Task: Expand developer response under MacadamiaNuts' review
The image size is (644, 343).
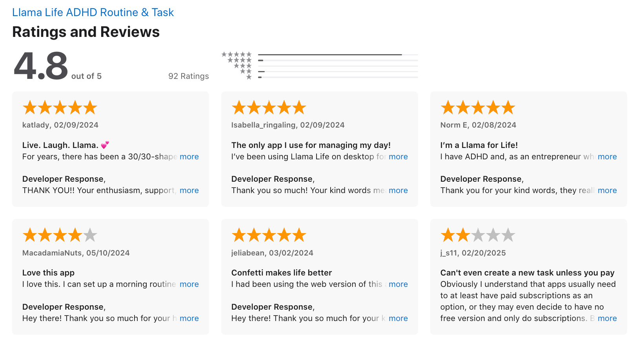Action: click(x=189, y=318)
